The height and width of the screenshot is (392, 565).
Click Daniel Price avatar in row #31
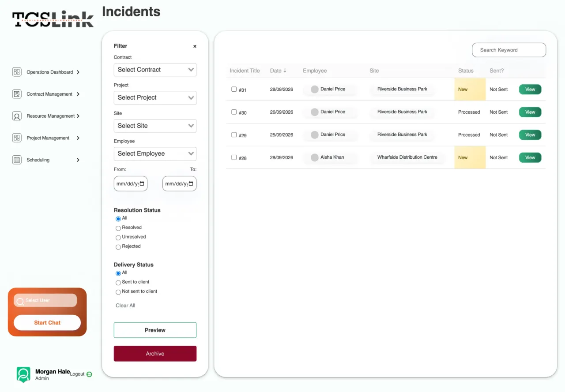314,89
